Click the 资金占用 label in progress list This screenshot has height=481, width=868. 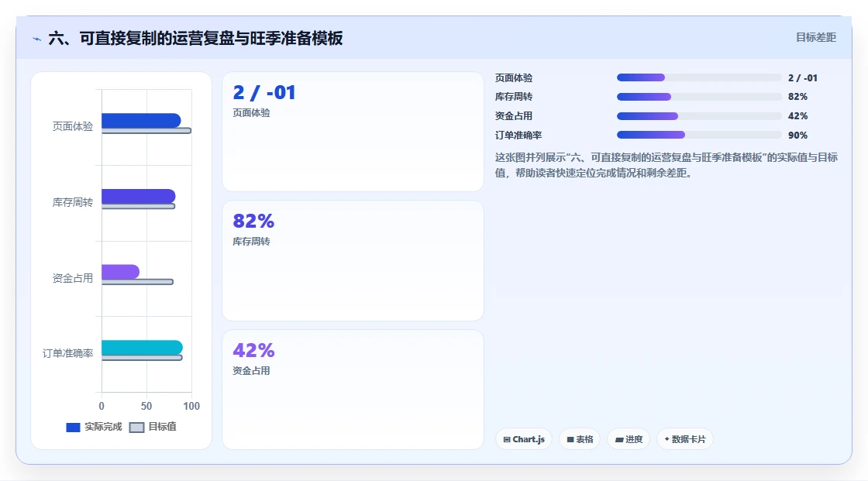tap(514, 116)
